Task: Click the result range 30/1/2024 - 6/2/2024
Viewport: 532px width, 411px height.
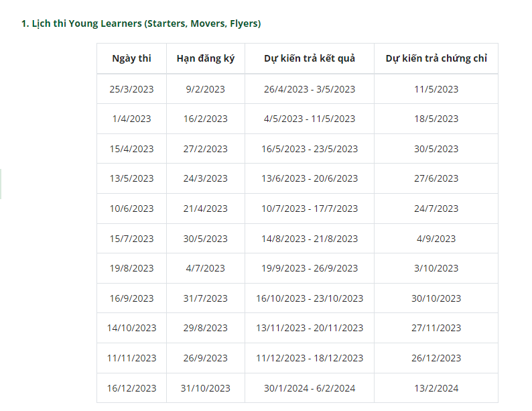Action: 310,388
